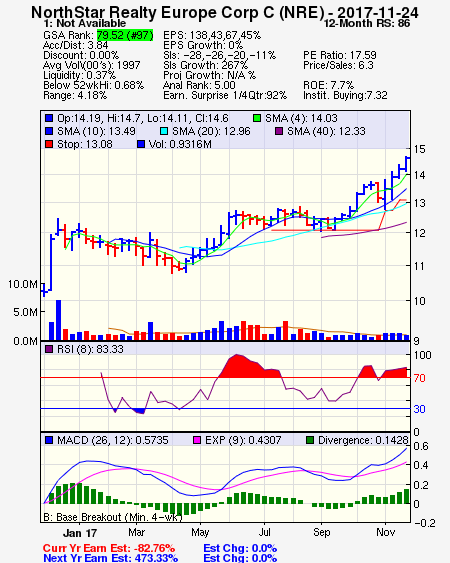Click the Range: 4.18% text
This screenshot has width=450, height=563.
(x=75, y=96)
